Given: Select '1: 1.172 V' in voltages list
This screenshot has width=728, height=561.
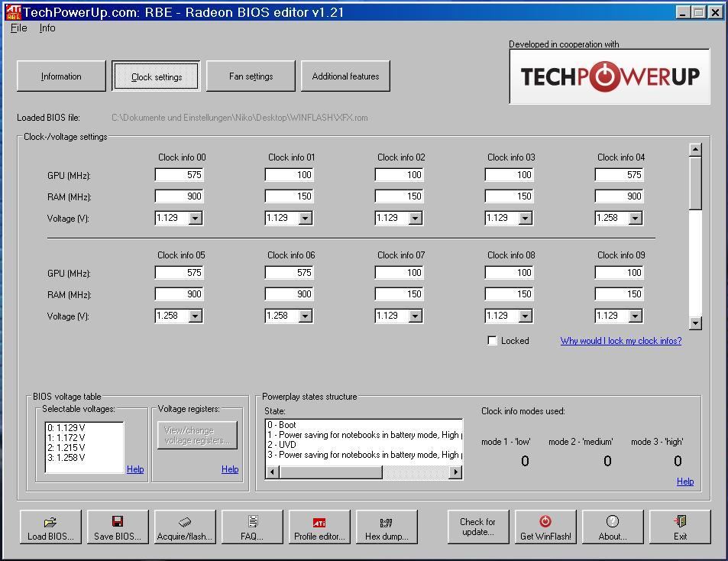Looking at the screenshot, I should pos(66,437).
